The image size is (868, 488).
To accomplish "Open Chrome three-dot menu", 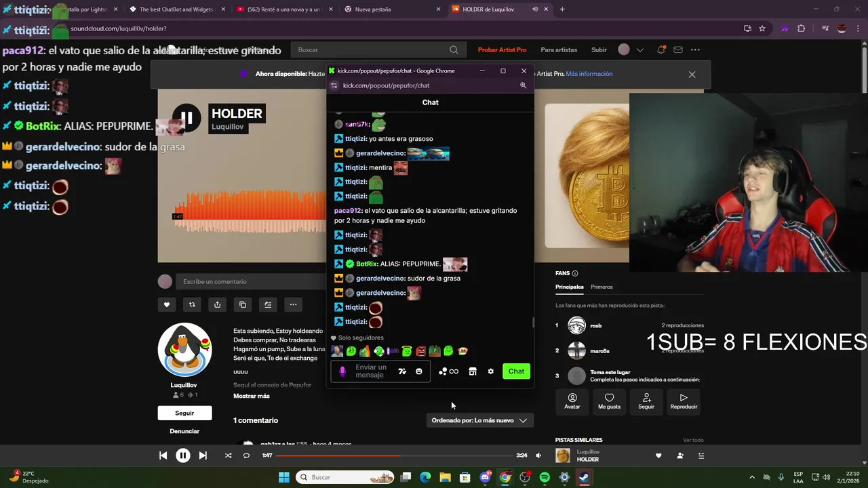I will point(859,28).
